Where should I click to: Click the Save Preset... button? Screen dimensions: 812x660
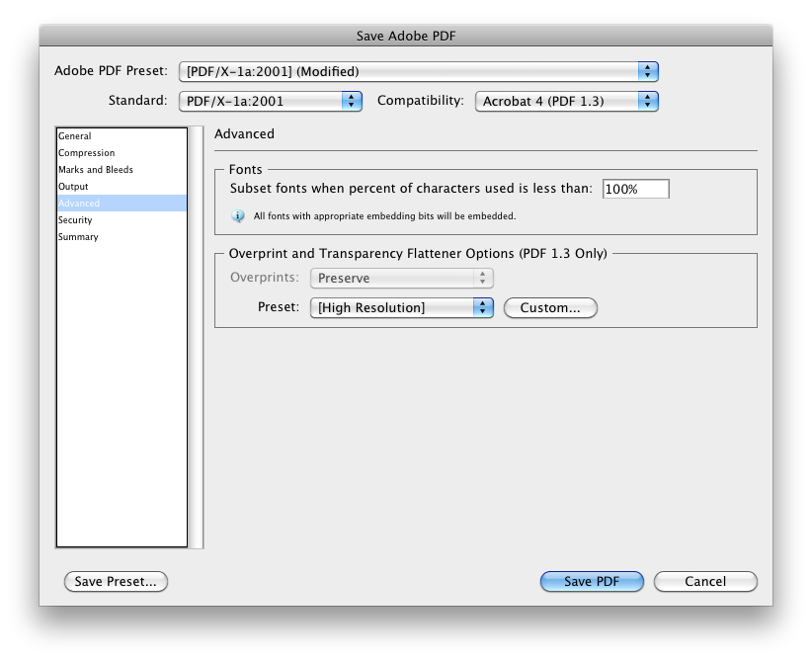click(x=116, y=581)
